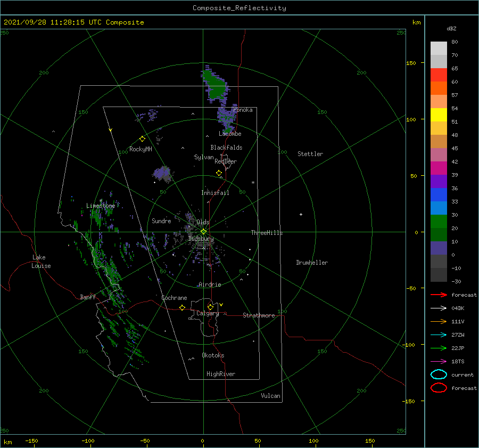The width and height of the screenshot is (479, 448).
Task: Click the Strathmore town label
Action: (259, 315)
